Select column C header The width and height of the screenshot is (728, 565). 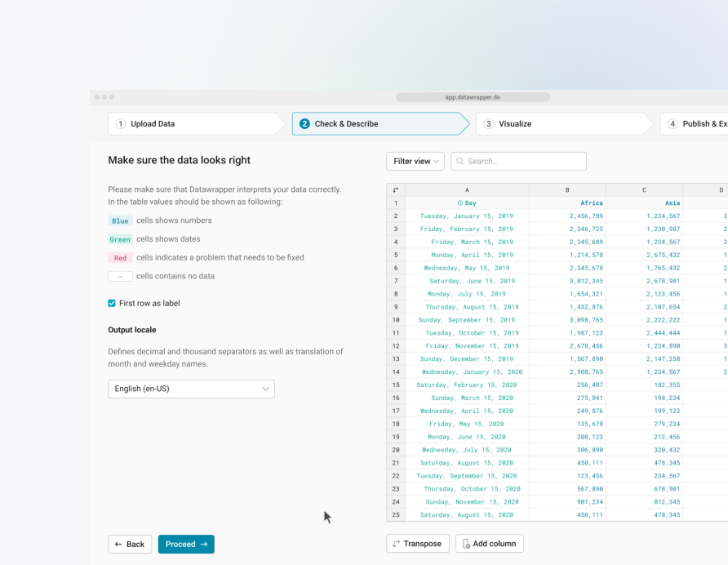[645, 190]
